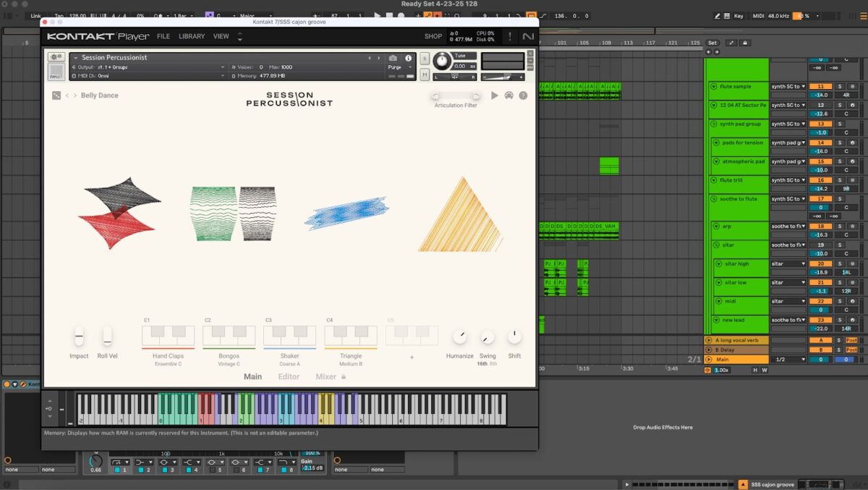This screenshot has width=868, height=490.
Task: Open the Kontakt LIBRARY menu
Action: (192, 36)
